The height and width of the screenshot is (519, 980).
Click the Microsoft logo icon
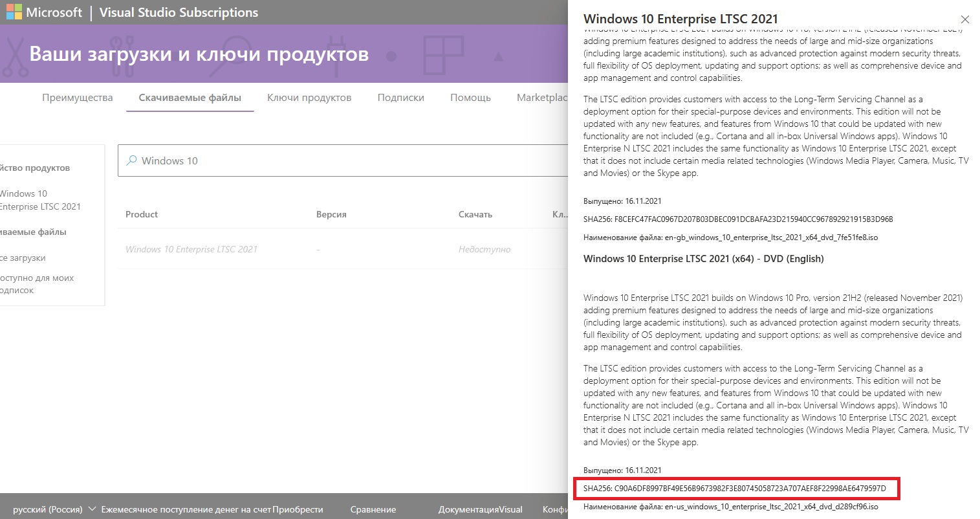14,12
